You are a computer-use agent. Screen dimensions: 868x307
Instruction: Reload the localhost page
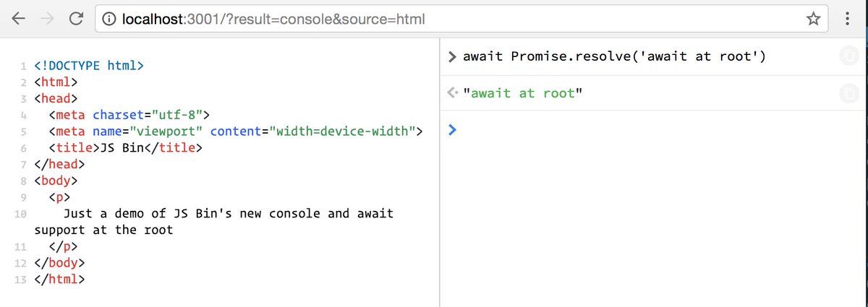(76, 20)
